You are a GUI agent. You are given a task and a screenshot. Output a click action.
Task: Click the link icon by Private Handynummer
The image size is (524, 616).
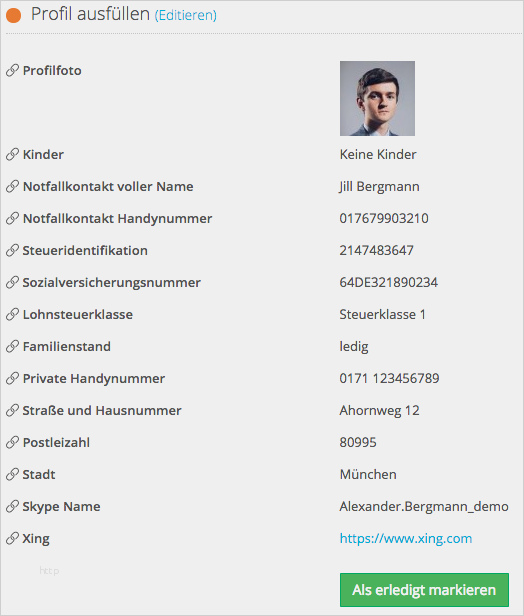(12, 378)
